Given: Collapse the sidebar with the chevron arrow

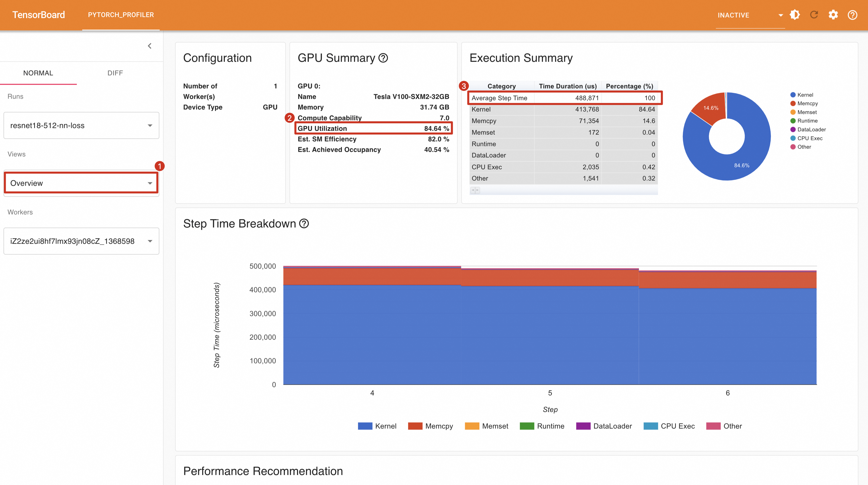Looking at the screenshot, I should coord(150,46).
